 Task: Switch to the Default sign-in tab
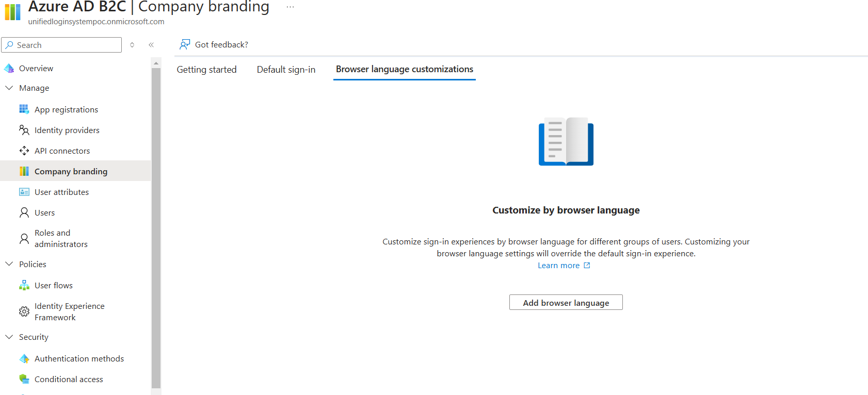tap(286, 70)
